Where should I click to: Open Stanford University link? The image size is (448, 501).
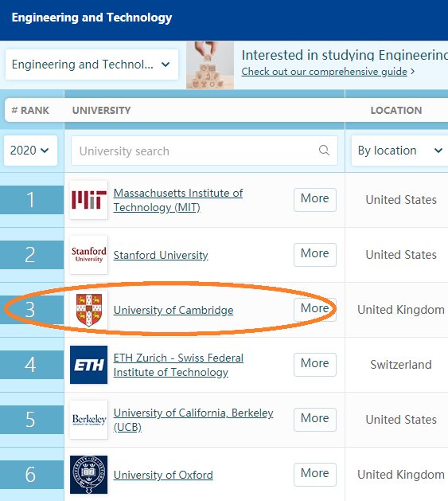point(161,256)
